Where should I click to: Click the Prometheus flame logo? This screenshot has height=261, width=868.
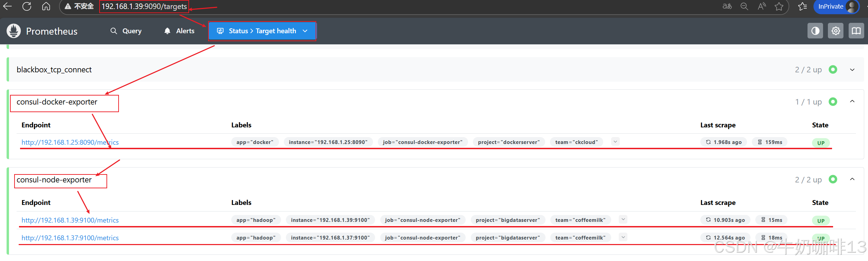(x=14, y=31)
